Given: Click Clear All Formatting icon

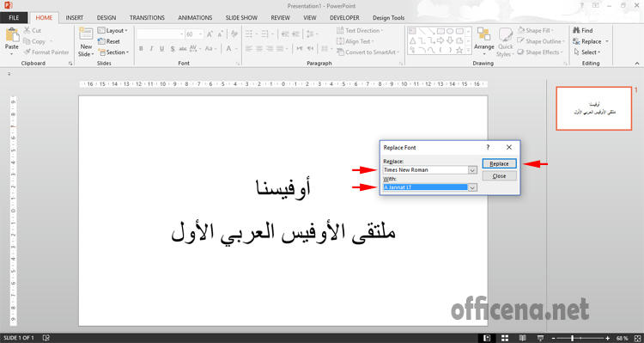Looking at the screenshot, I should 234,34.
